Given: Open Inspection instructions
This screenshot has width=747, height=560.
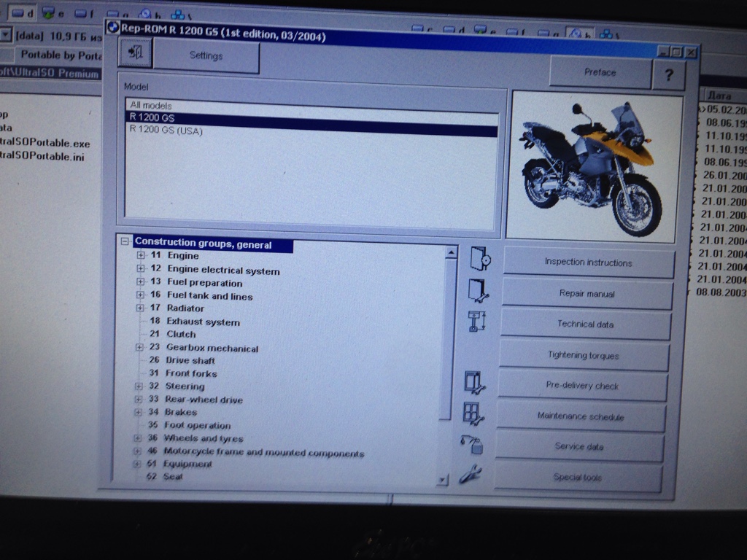Looking at the screenshot, I should (589, 262).
